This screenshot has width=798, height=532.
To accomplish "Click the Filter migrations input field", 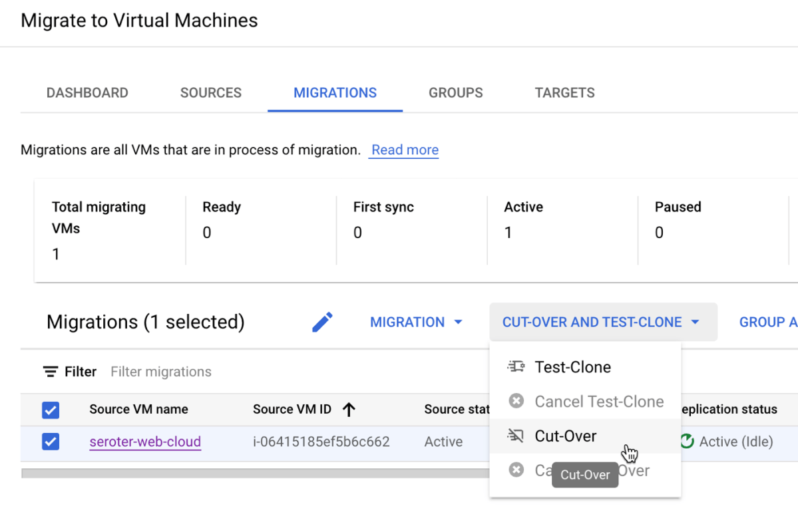I will (160, 371).
